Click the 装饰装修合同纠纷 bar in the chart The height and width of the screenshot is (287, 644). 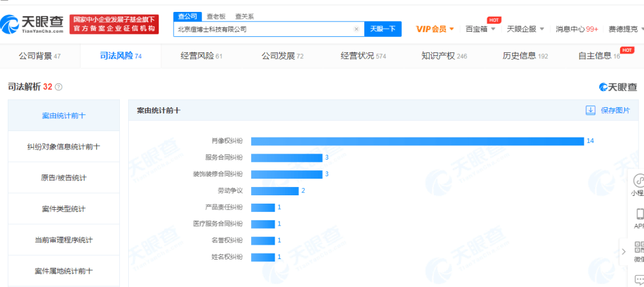coord(287,174)
